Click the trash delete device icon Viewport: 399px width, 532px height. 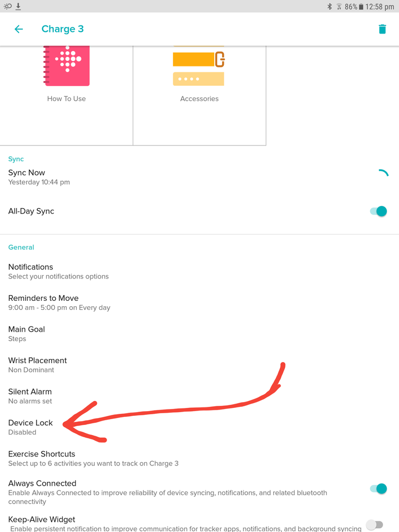(382, 29)
